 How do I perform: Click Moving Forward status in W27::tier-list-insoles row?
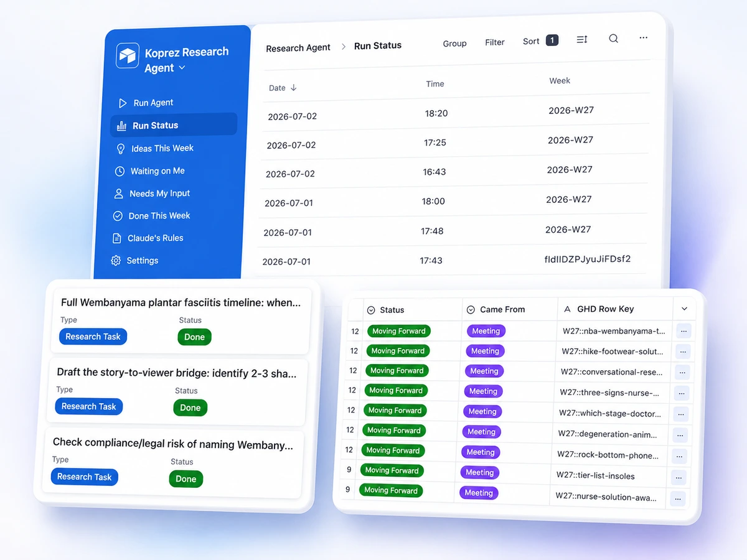[x=392, y=470]
